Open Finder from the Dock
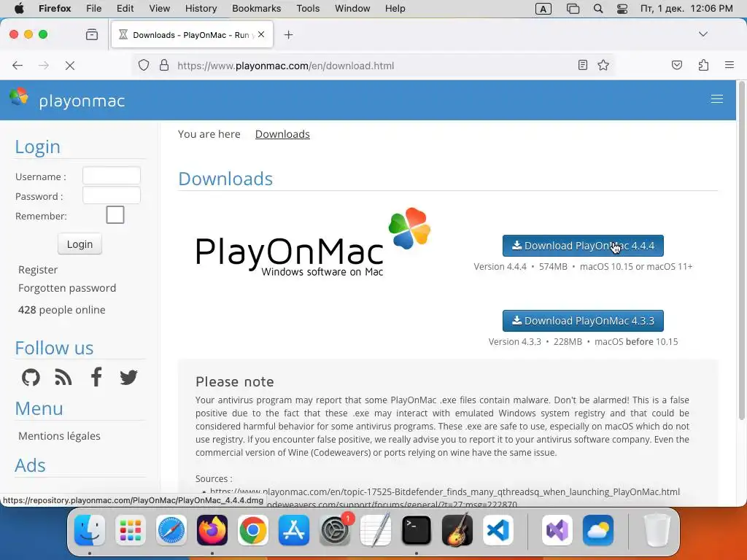 pos(90,530)
